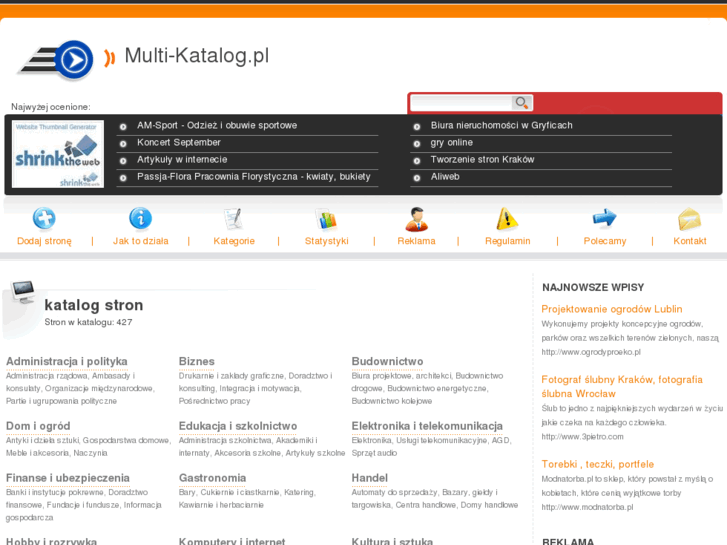The image size is (727, 545).
Task: Open Pośrednictwo pracy subcategory
Action: tap(214, 401)
